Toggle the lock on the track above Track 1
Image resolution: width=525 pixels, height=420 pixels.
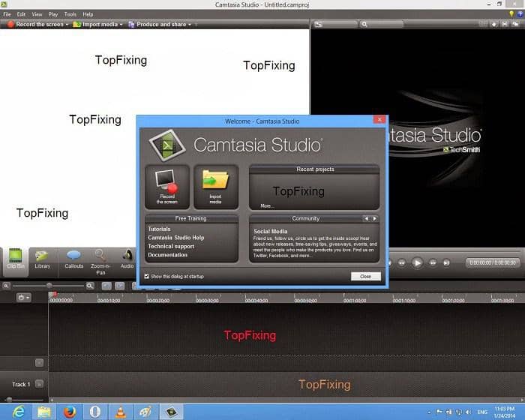tap(39, 363)
